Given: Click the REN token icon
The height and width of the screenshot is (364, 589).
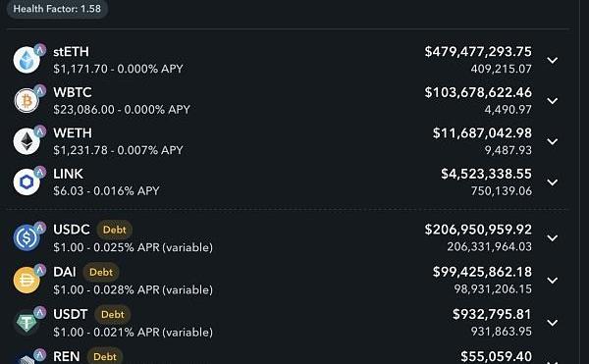Looking at the screenshot, I should [x=27, y=358].
